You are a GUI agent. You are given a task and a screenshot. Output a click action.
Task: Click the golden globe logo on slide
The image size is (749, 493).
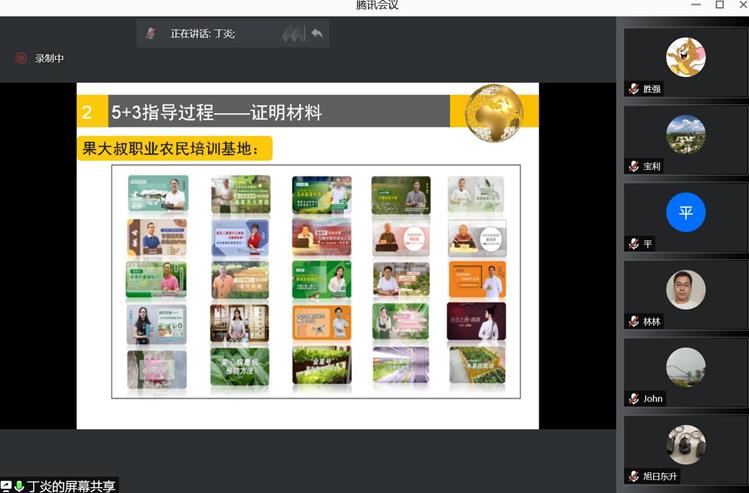(494, 112)
